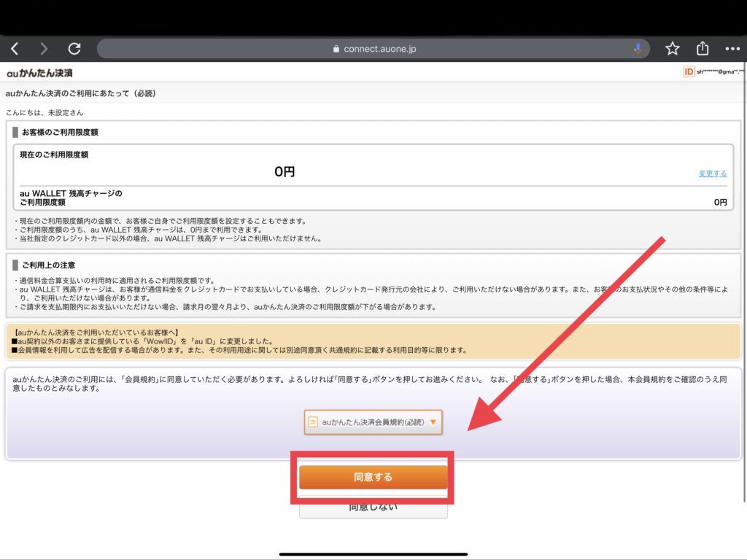Viewport: 747px width, 560px height.
Task: Open the browser three-dot menu
Action: [732, 49]
